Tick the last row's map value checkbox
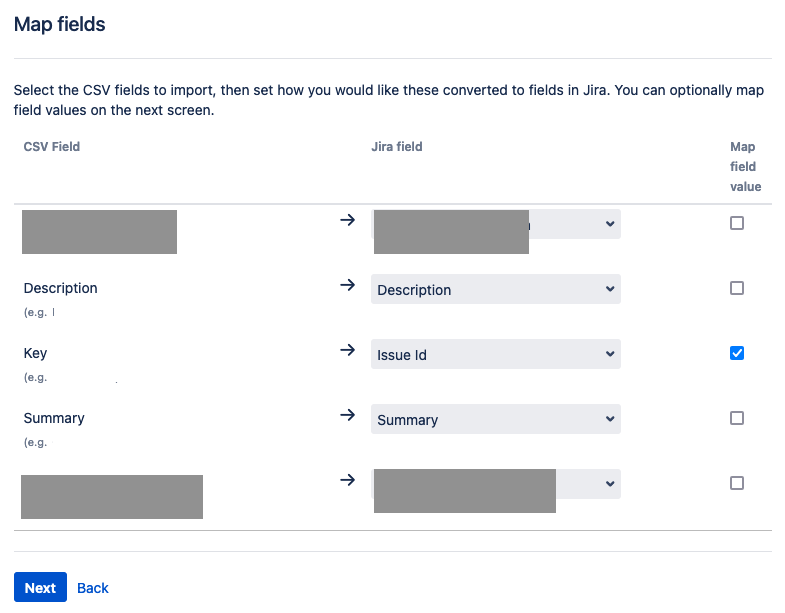This screenshot has height=613, width=785. coord(737,483)
